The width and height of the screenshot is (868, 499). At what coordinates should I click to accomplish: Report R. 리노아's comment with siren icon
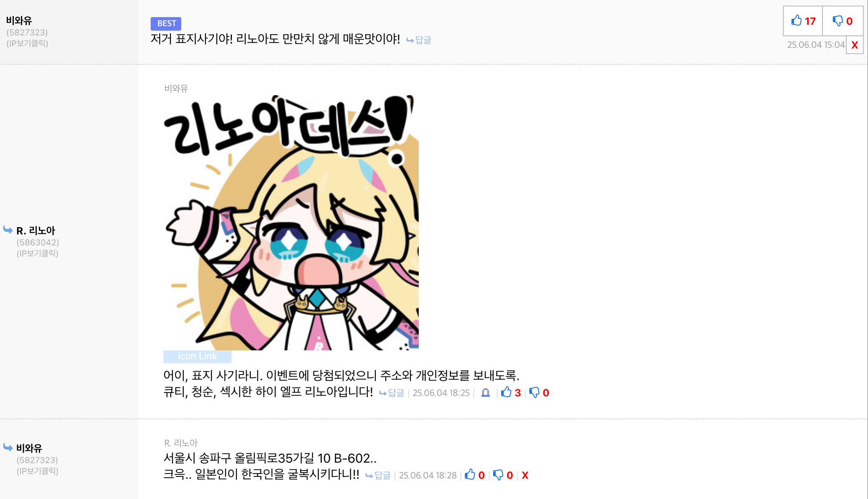tap(485, 393)
